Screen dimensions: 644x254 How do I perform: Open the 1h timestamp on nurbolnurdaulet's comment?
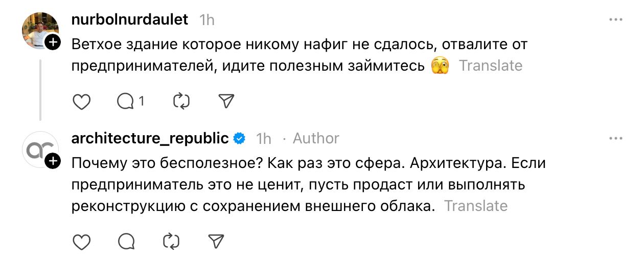[x=206, y=20]
